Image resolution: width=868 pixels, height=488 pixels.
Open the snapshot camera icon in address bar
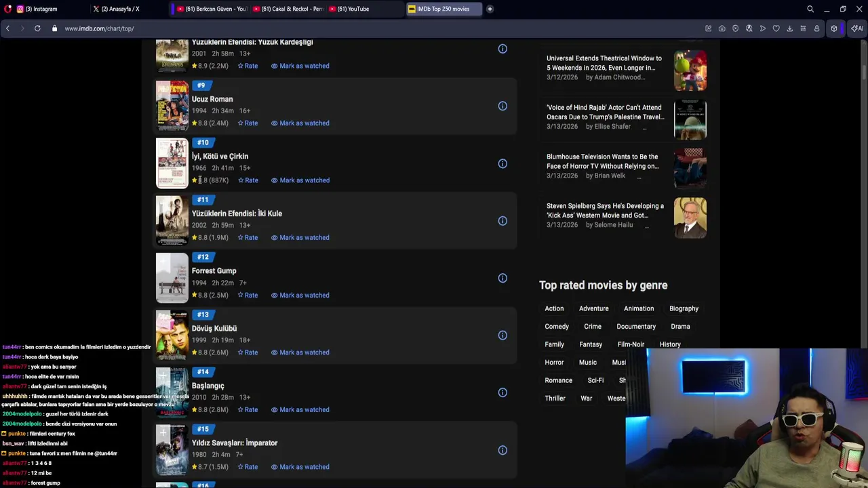pos(722,28)
